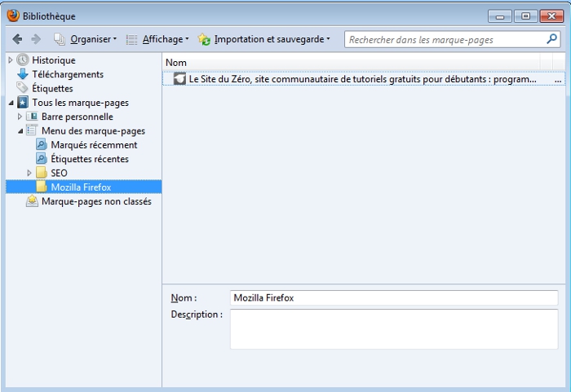Select the SEO folder label

click(59, 173)
